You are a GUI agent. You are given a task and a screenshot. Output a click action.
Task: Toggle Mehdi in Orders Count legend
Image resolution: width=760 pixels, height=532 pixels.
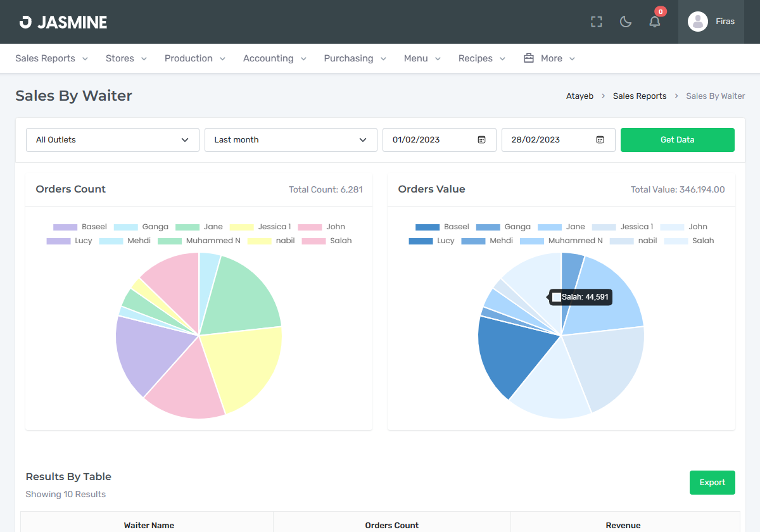click(x=125, y=241)
